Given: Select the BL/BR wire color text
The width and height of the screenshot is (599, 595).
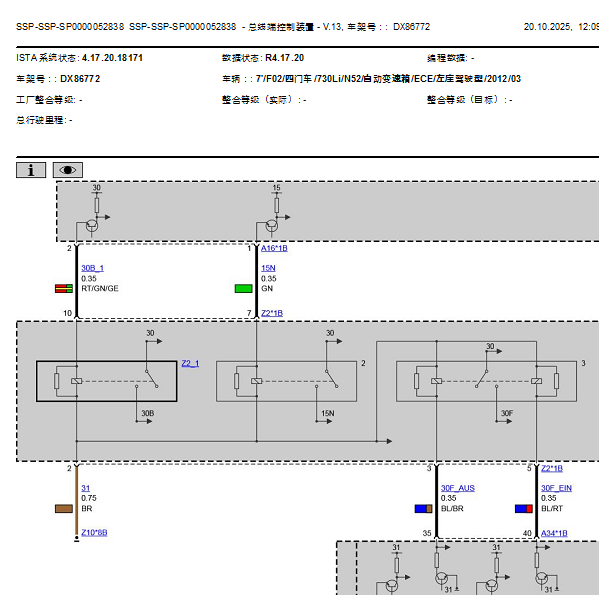Looking at the screenshot, I should point(452,509).
